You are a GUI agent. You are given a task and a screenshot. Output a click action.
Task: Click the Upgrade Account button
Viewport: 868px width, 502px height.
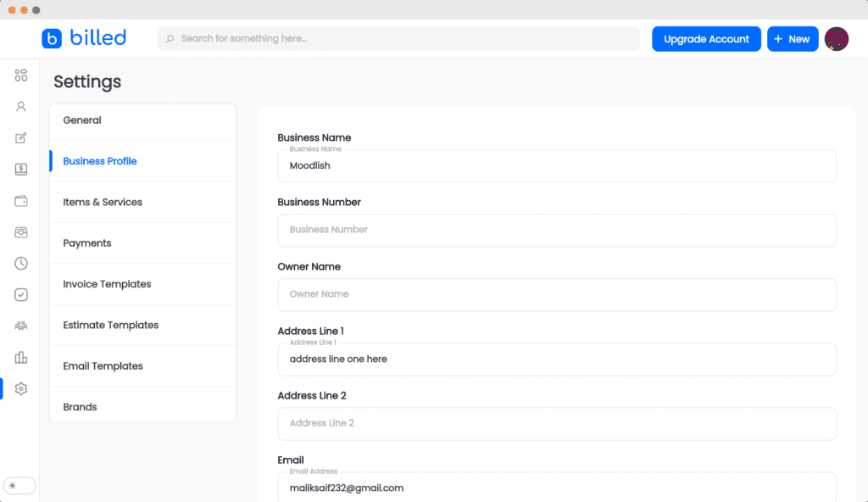coord(706,38)
